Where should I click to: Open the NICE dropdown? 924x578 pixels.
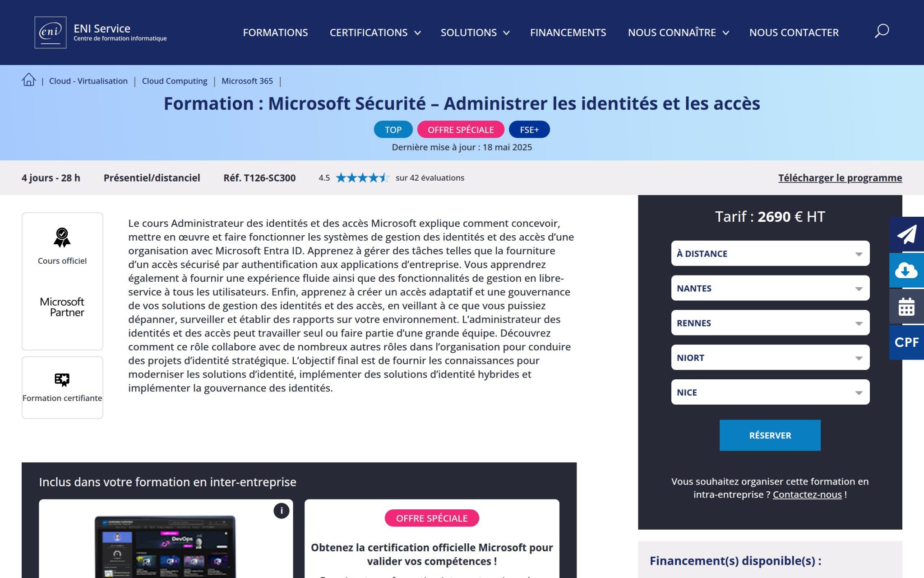[770, 392]
